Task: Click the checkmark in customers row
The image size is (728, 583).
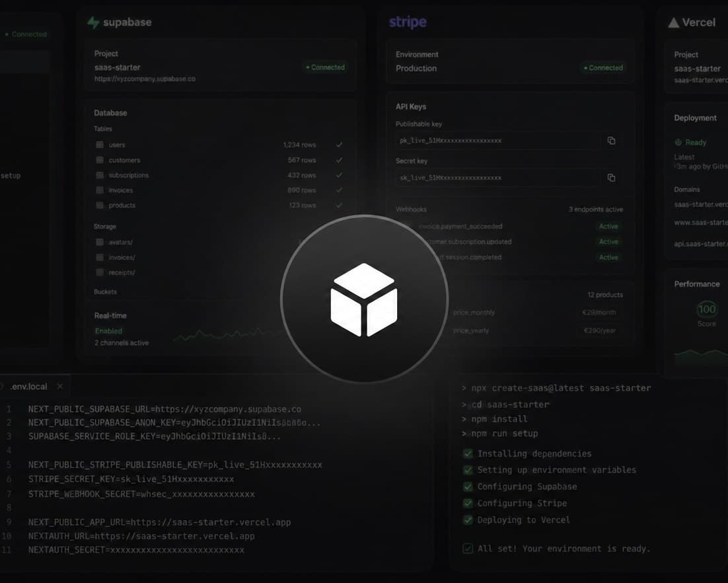Action: pyautogui.click(x=340, y=160)
